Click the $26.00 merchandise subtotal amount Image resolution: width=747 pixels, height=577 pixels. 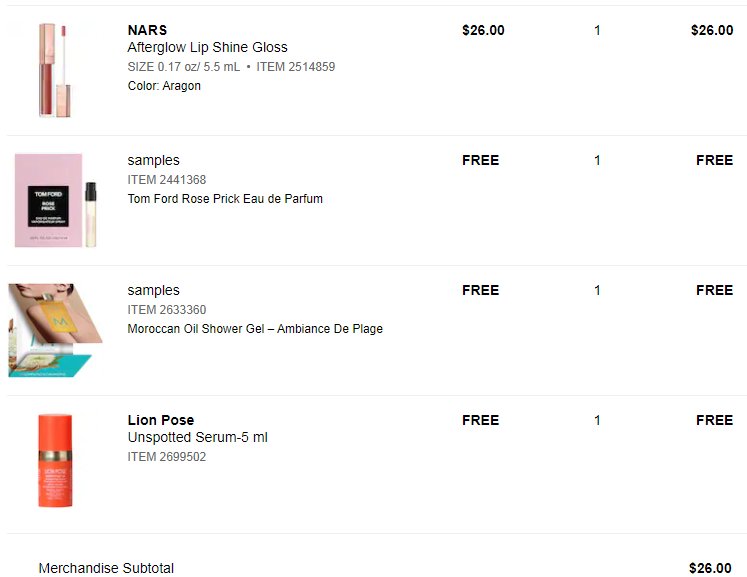coord(710,568)
